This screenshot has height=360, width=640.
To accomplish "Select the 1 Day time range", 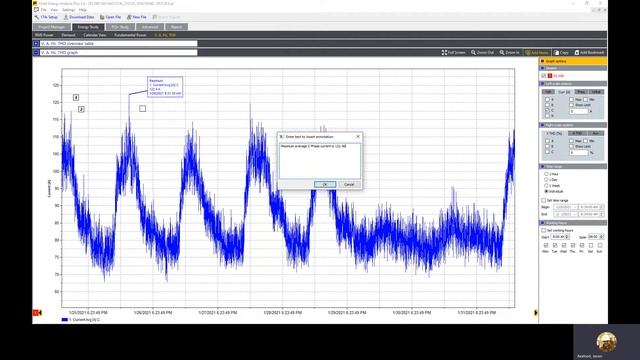I will tap(546, 180).
